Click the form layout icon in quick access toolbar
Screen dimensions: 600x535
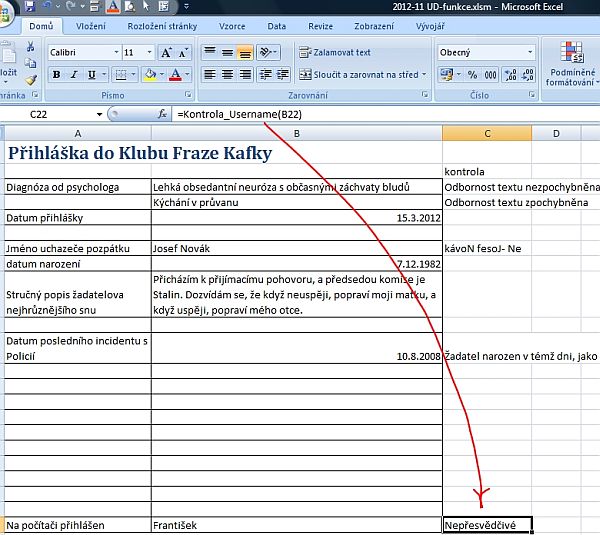pos(164,5)
